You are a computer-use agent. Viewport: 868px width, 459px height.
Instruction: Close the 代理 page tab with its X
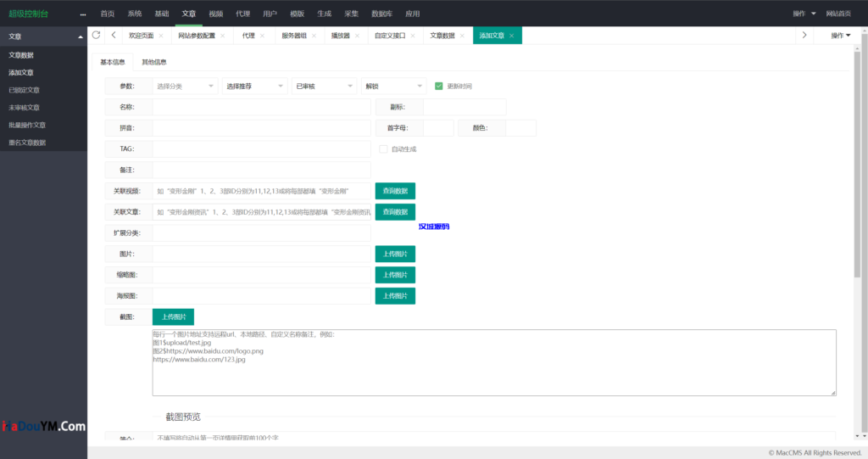coord(263,36)
